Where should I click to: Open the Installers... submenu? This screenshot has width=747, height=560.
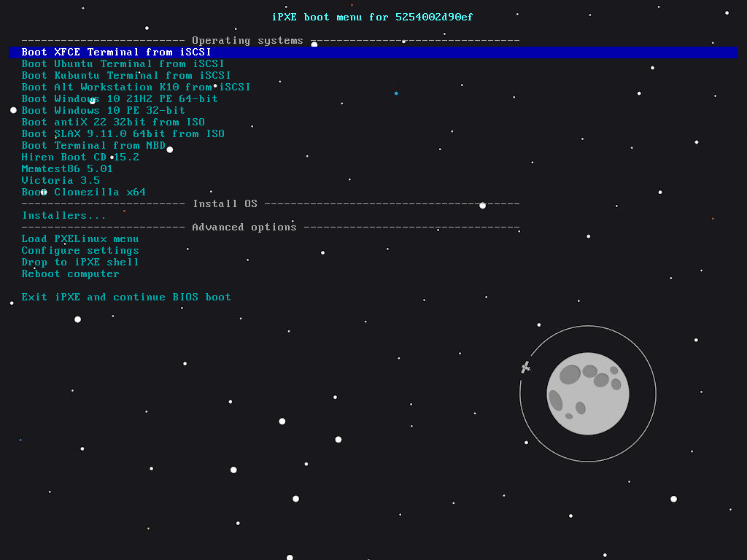click(64, 216)
